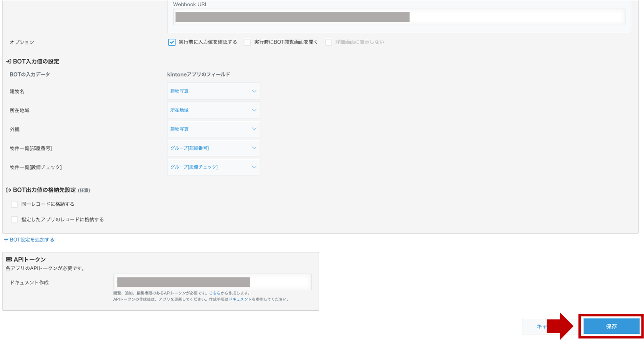644x340 pixels.
Task: Check 同一レコードに格納する option
Action: click(14, 204)
